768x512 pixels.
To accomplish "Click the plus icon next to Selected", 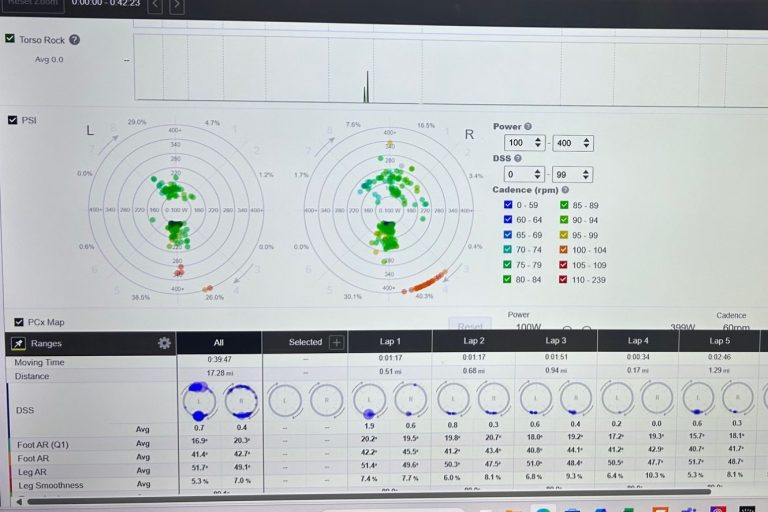I will (x=336, y=342).
